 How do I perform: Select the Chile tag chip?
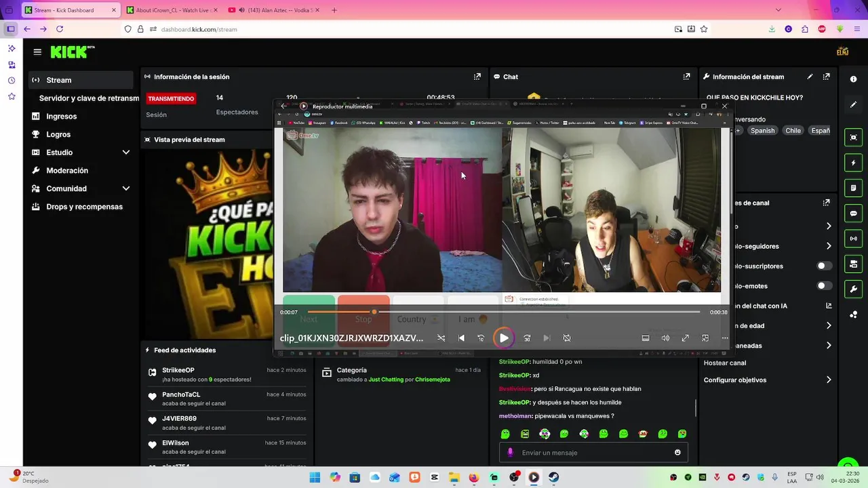(x=793, y=130)
